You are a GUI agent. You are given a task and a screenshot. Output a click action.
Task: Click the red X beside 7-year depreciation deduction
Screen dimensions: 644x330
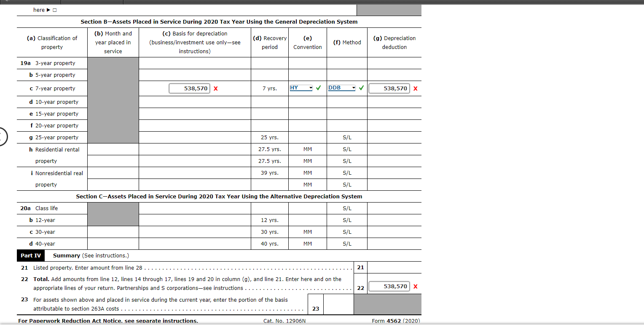[x=416, y=89]
